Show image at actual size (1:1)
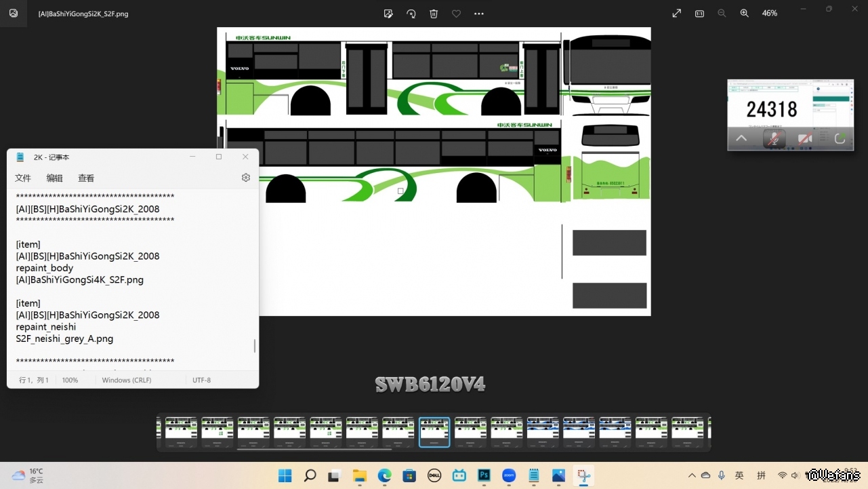Screen dimensions: 868x489 click(699, 14)
